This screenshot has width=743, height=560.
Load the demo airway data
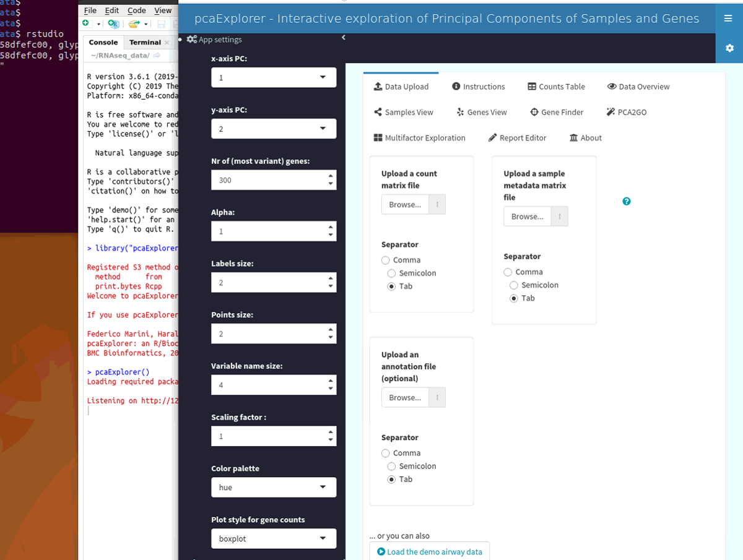tap(430, 551)
